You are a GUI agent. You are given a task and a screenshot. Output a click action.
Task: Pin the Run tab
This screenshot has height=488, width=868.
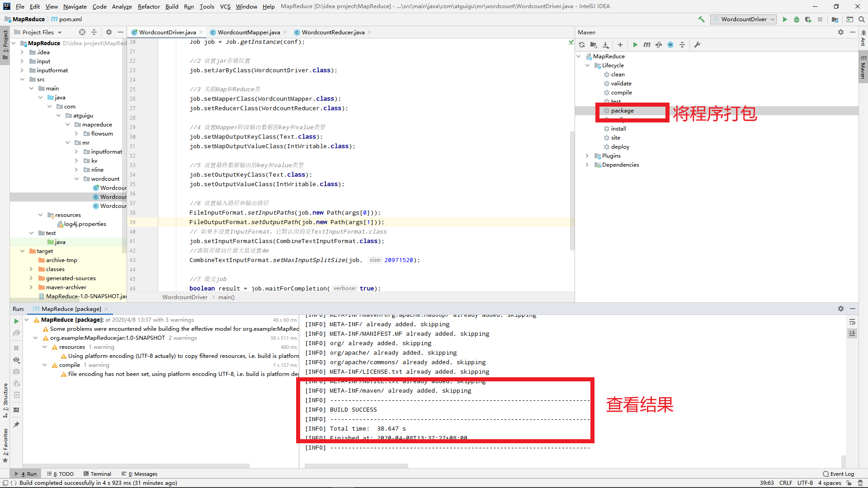click(x=16, y=425)
